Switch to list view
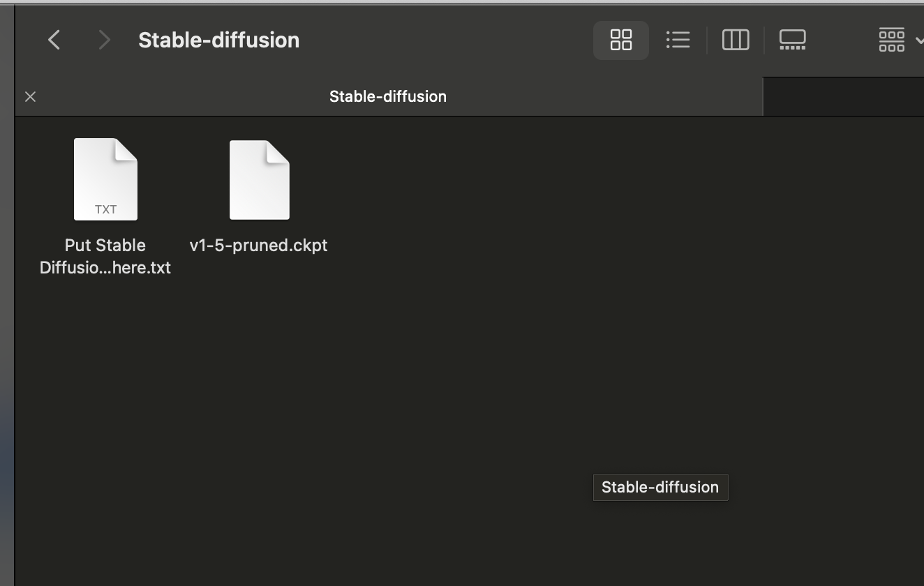Viewport: 924px width, 586px height. [x=678, y=40]
